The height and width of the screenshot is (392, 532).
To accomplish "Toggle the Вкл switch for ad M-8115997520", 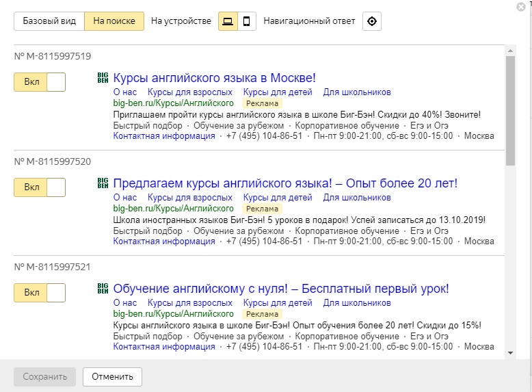I will (x=40, y=187).
